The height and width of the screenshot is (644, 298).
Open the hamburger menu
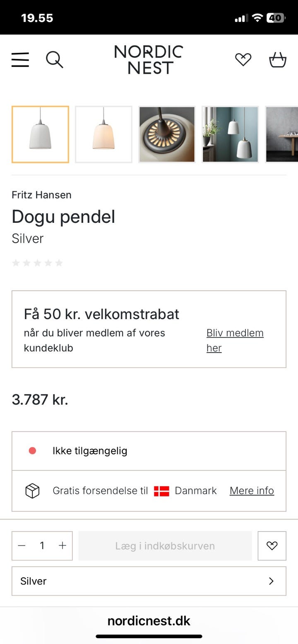(20, 60)
